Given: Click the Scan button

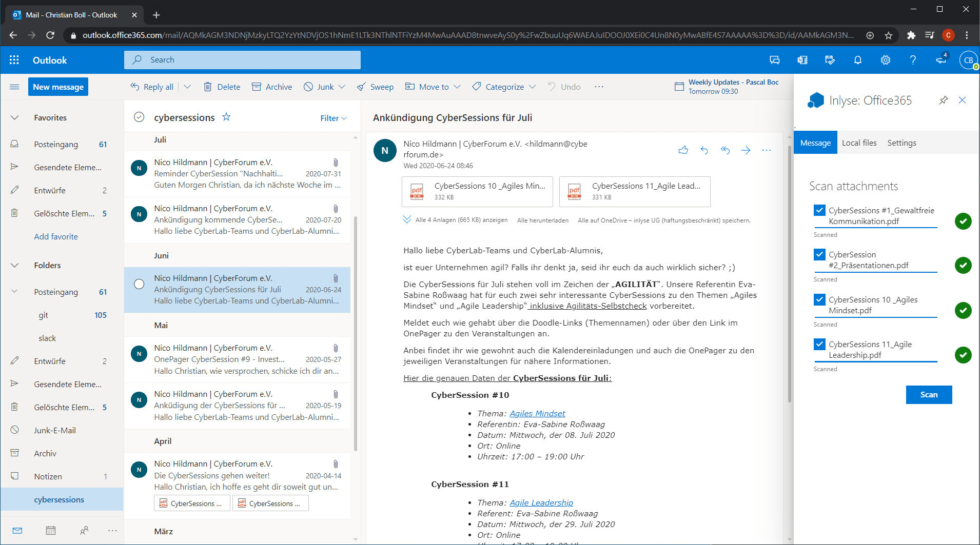Looking at the screenshot, I should coord(928,395).
